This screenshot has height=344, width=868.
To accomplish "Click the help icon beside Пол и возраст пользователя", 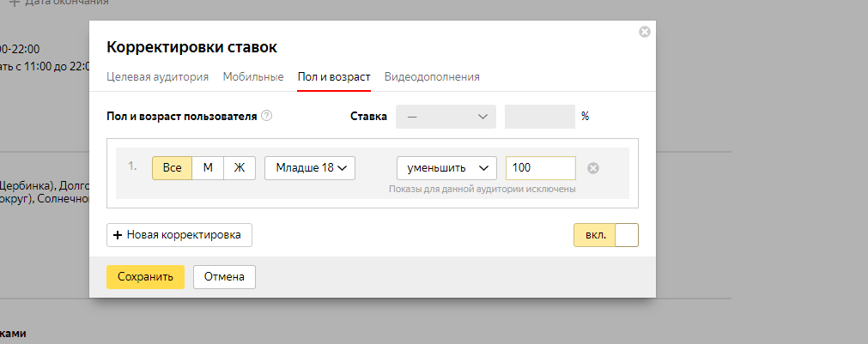I will pyautogui.click(x=267, y=116).
